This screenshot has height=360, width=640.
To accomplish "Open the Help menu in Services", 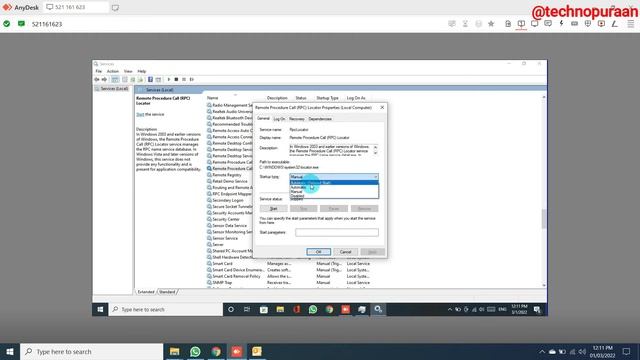I will (141, 71).
